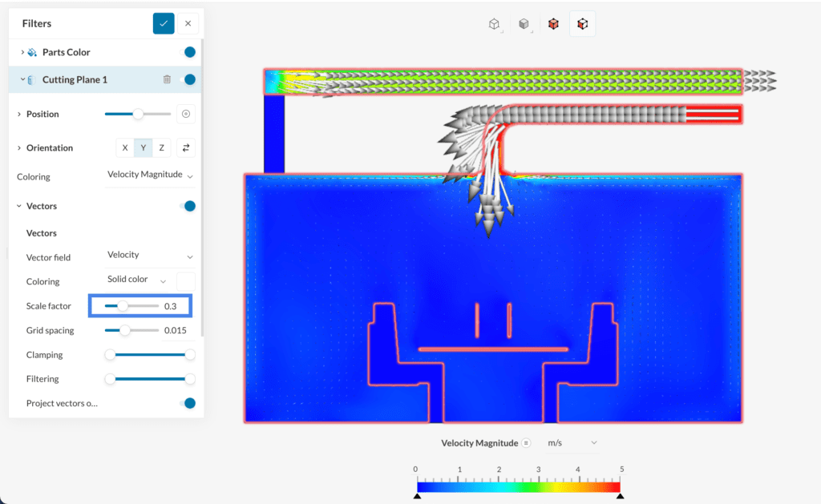Disable the Project vectors onto plane toggle
Screen dimensions: 821x504
189,403
